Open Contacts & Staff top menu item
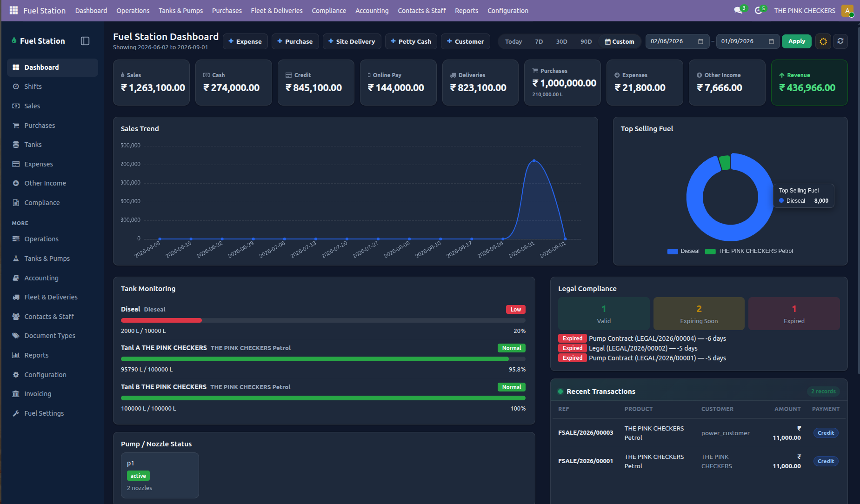The height and width of the screenshot is (504, 860). [422, 11]
